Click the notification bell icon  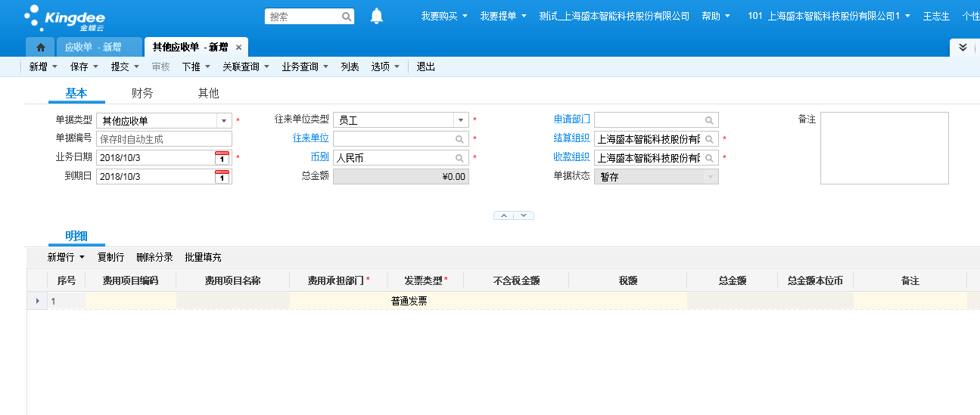376,16
